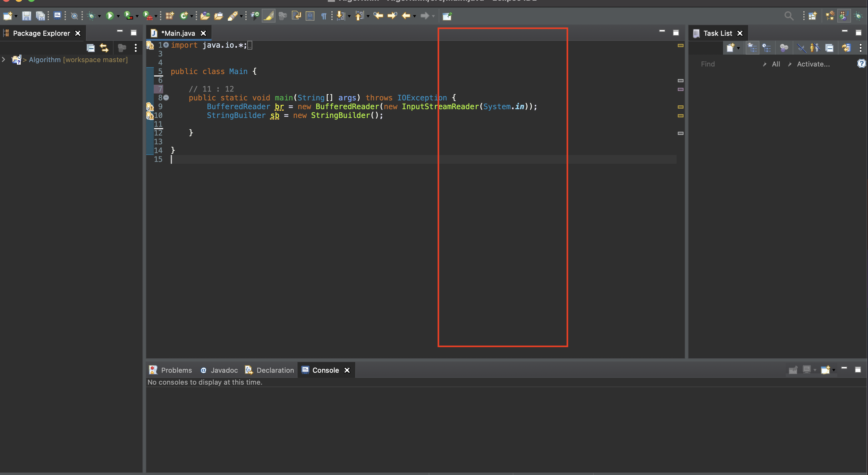Collapse the main method fold marker
Screen dimensions: 868x475
click(x=166, y=98)
